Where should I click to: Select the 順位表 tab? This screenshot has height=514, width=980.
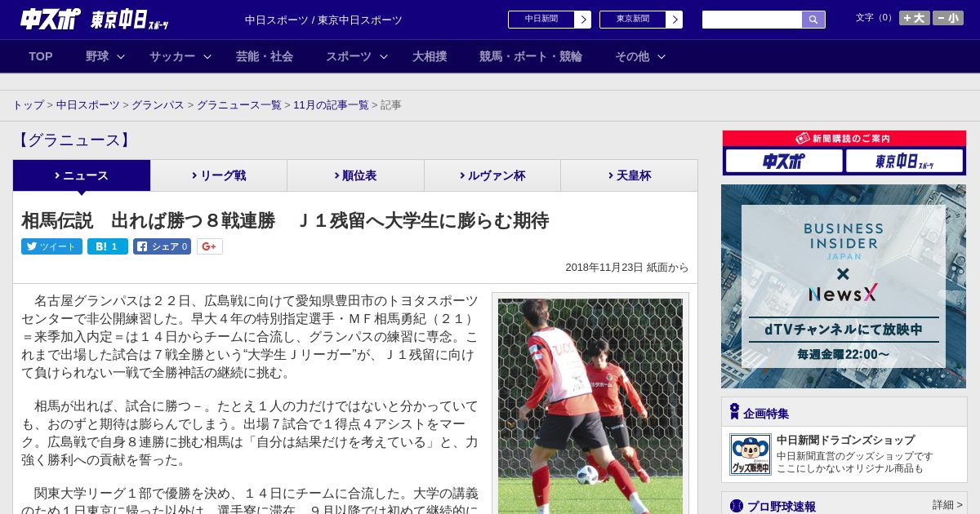click(355, 175)
